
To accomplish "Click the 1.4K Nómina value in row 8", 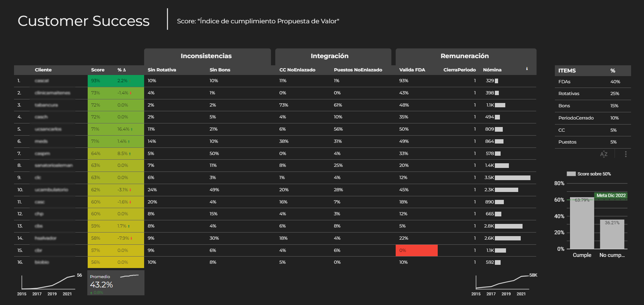I will click(x=489, y=165).
